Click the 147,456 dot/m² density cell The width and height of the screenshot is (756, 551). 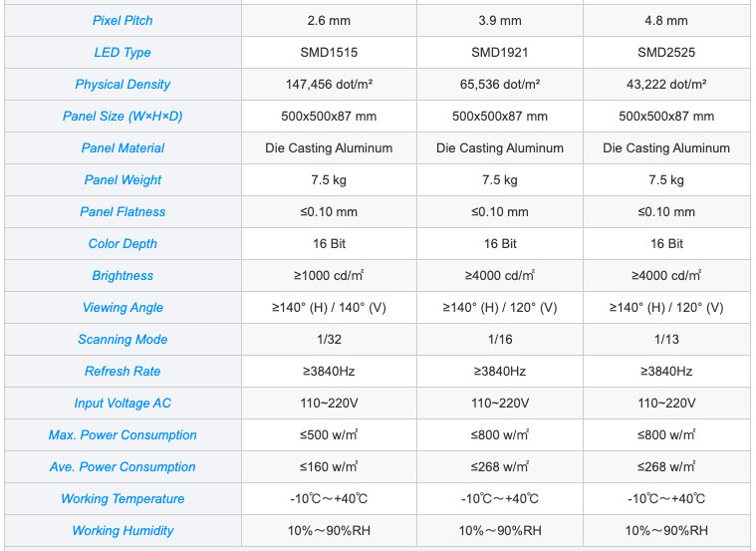(329, 85)
